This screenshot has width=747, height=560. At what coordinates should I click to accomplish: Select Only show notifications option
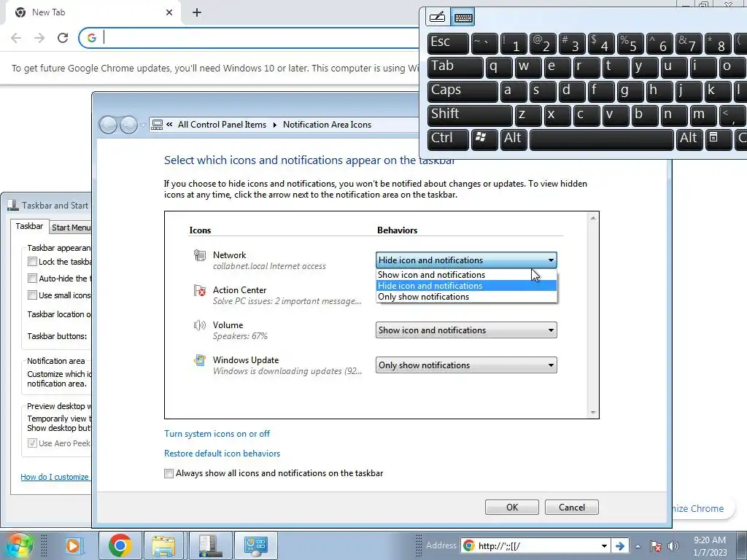(x=466, y=297)
